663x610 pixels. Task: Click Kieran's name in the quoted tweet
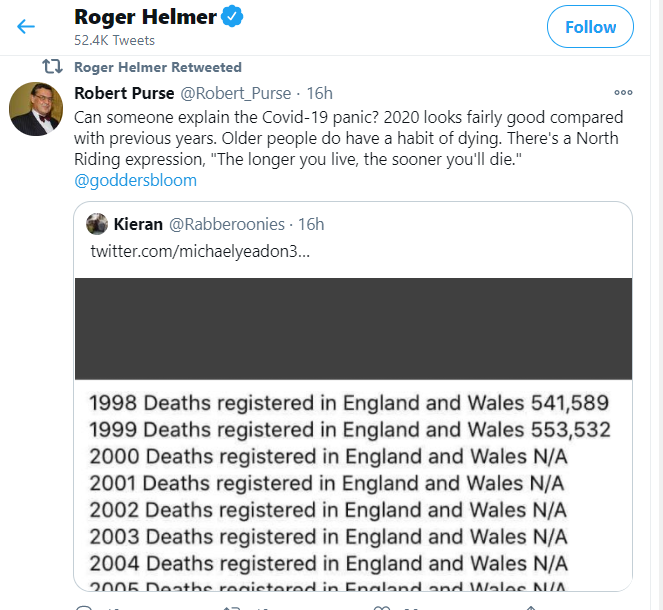pyautogui.click(x=139, y=224)
